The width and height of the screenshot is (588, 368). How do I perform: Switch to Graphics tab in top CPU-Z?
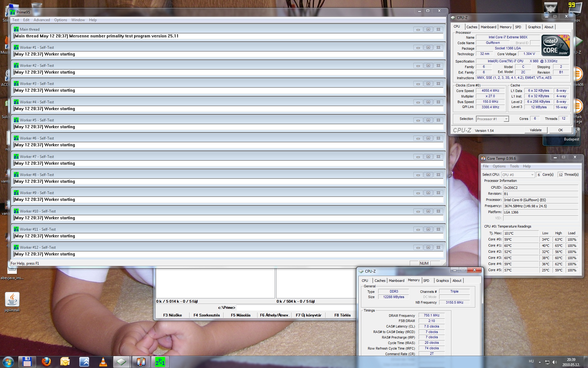coord(534,27)
